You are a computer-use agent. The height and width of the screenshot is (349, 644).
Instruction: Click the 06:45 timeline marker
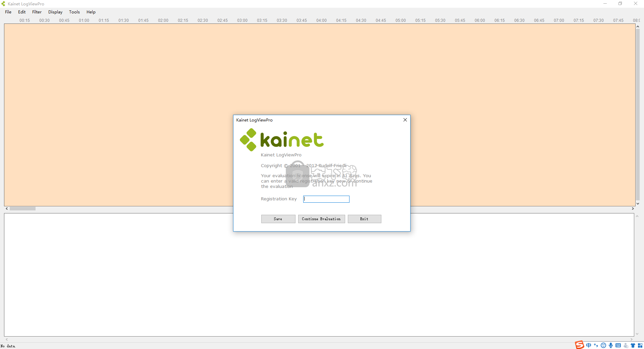[539, 20]
